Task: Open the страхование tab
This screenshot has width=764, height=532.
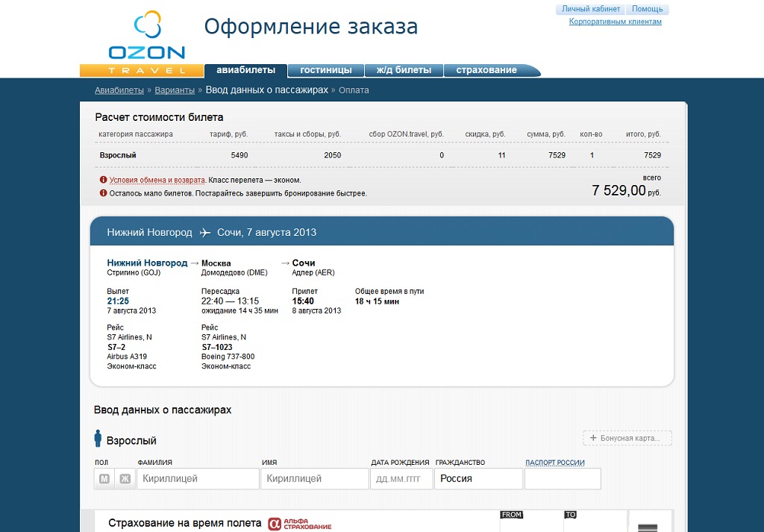Action: 486,70
